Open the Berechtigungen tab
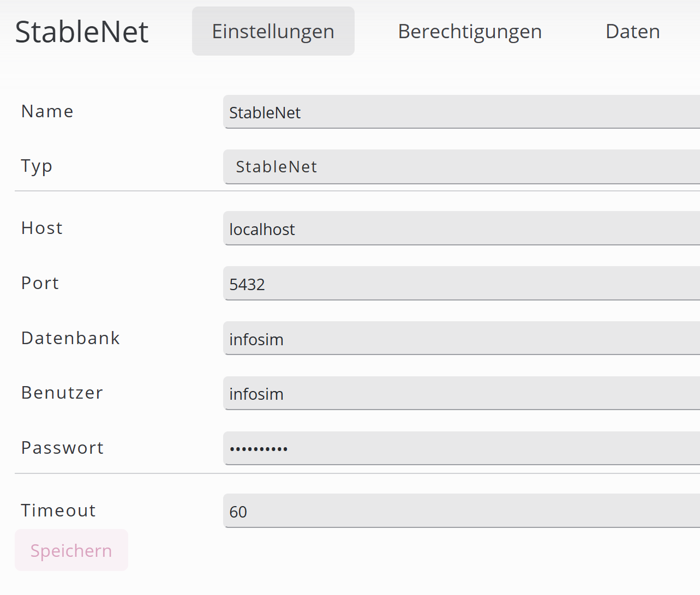This screenshot has width=700, height=595. [x=470, y=31]
